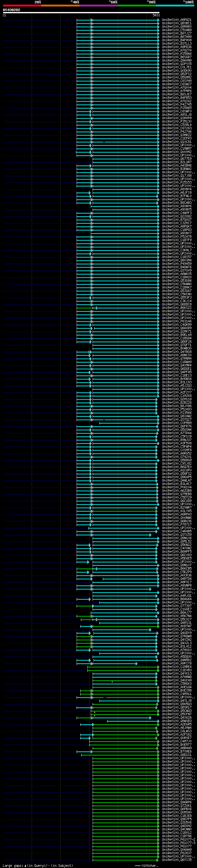Open UniRef100_B6TJ27 entry
197x868 pixels.
177,33
